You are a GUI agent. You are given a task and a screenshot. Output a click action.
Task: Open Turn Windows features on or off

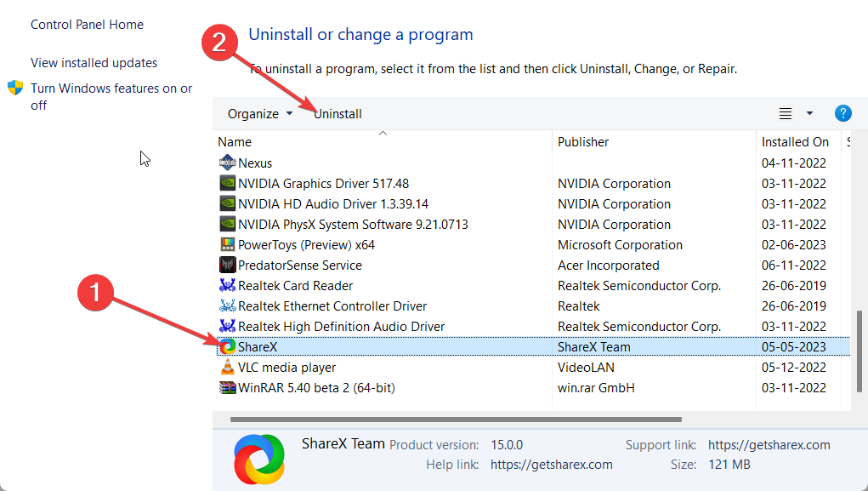click(x=111, y=96)
